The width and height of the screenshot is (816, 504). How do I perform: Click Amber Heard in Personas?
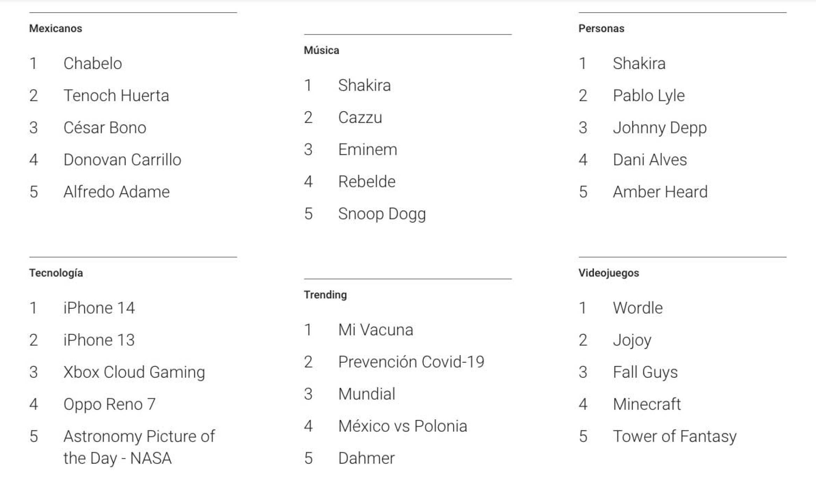(660, 192)
